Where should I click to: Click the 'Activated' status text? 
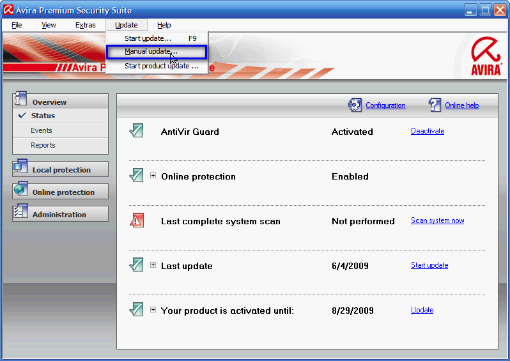tap(352, 132)
